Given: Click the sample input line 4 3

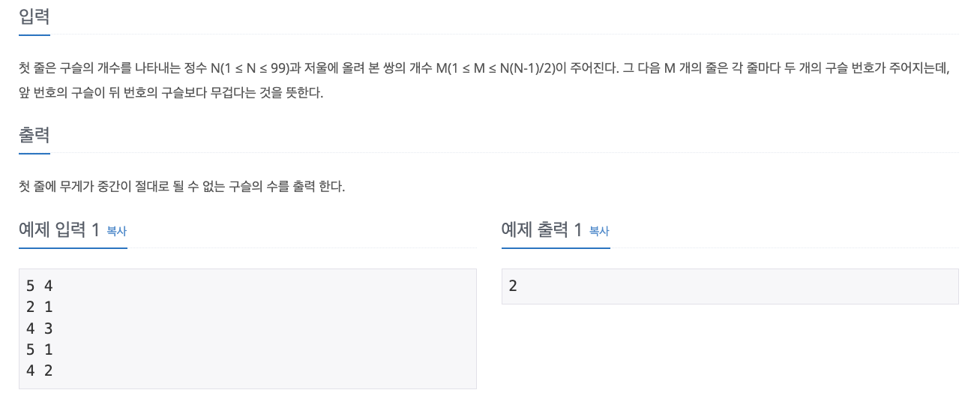Looking at the screenshot, I should click(39, 328).
